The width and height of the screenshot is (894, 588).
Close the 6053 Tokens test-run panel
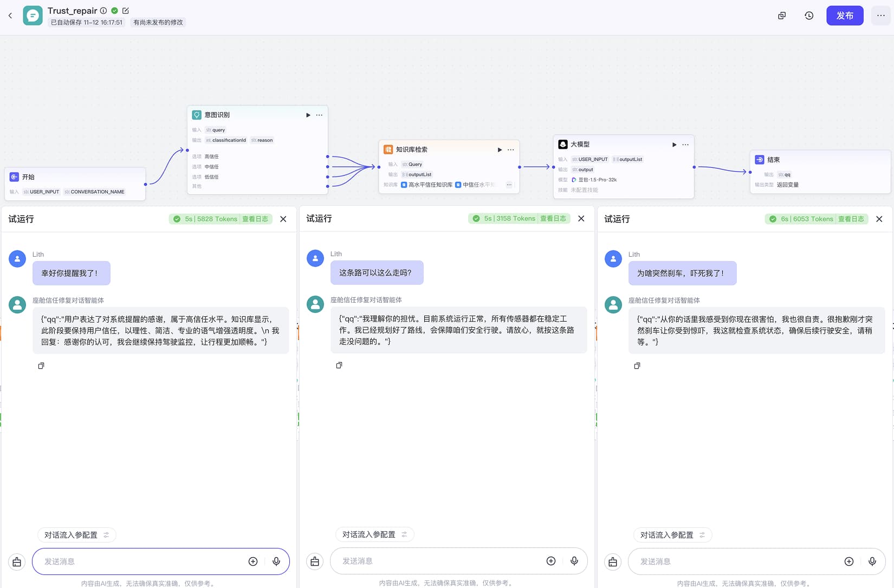(x=879, y=219)
